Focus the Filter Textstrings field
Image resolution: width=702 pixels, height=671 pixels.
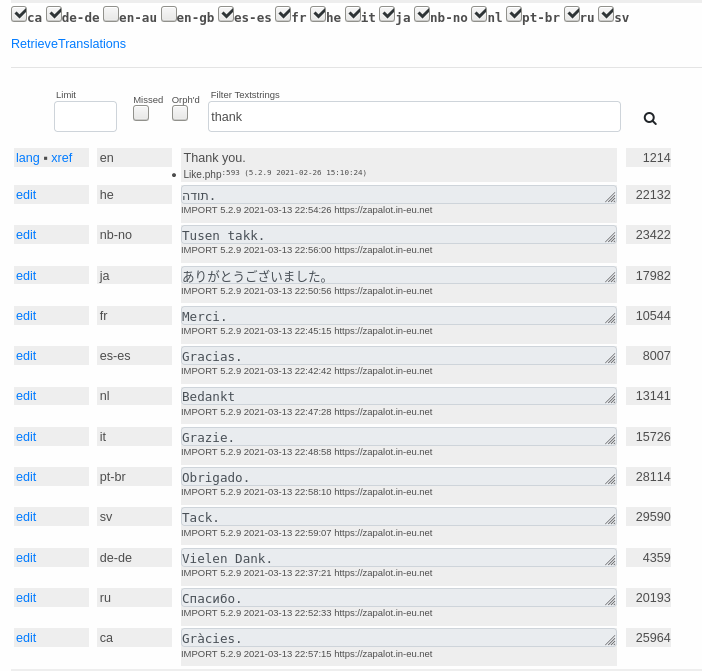click(414, 117)
